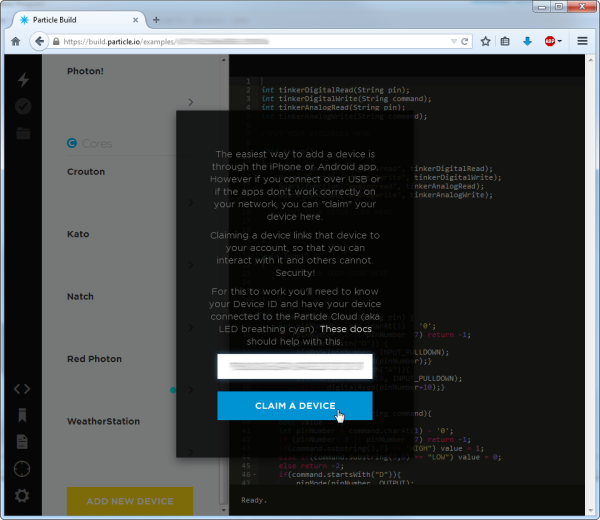Click page scrollbar up arrow
Screen dimensions: 600x520
coord(590,60)
